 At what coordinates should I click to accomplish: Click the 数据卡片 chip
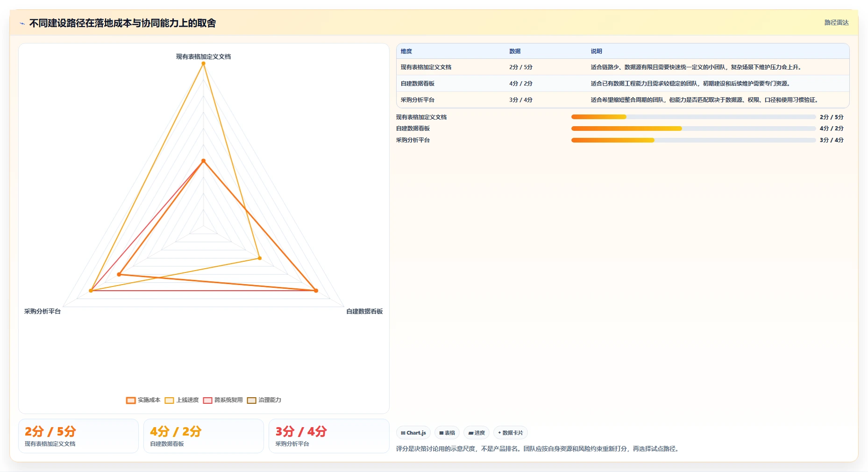click(x=511, y=433)
